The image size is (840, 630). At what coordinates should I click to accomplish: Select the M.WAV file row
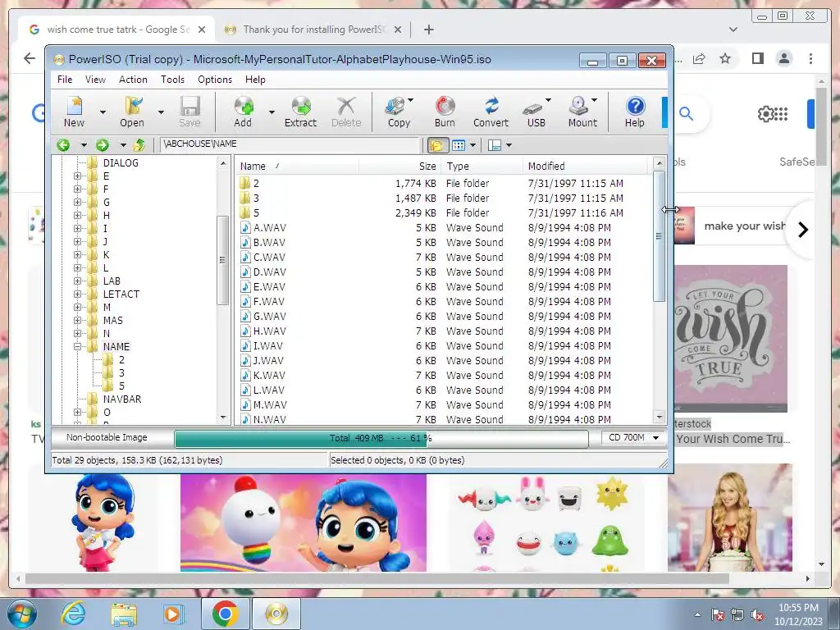(x=445, y=405)
